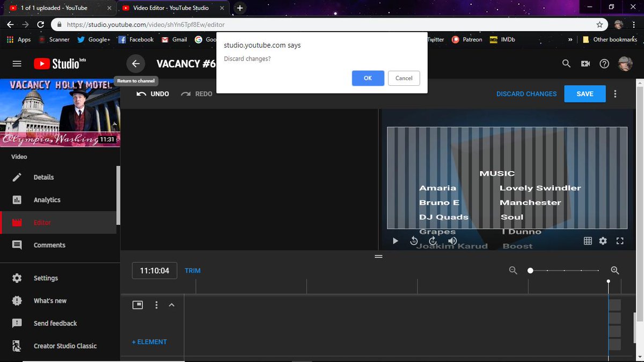Click the TRIM button
The height and width of the screenshot is (362, 644).
click(x=193, y=271)
